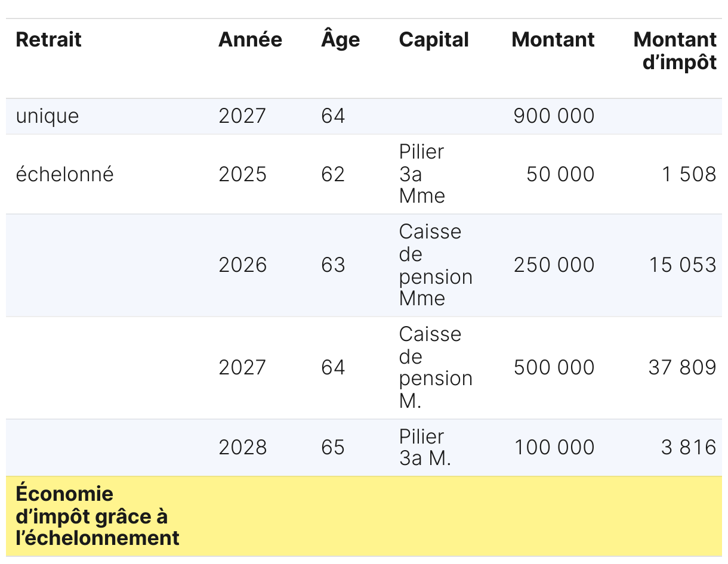Select the 15 053 tax amount

[x=683, y=265]
